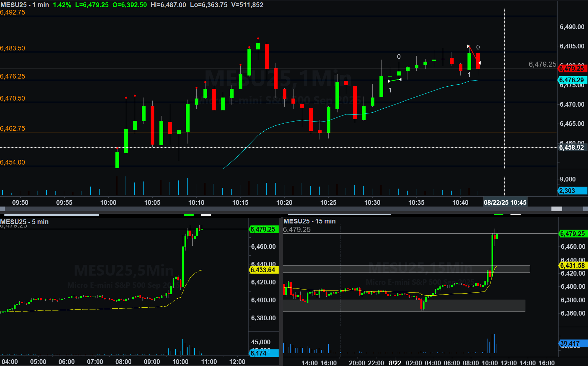The height and width of the screenshot is (366, 588).
Task: Select the 6,492.75 orange level label
Action: (x=13, y=13)
